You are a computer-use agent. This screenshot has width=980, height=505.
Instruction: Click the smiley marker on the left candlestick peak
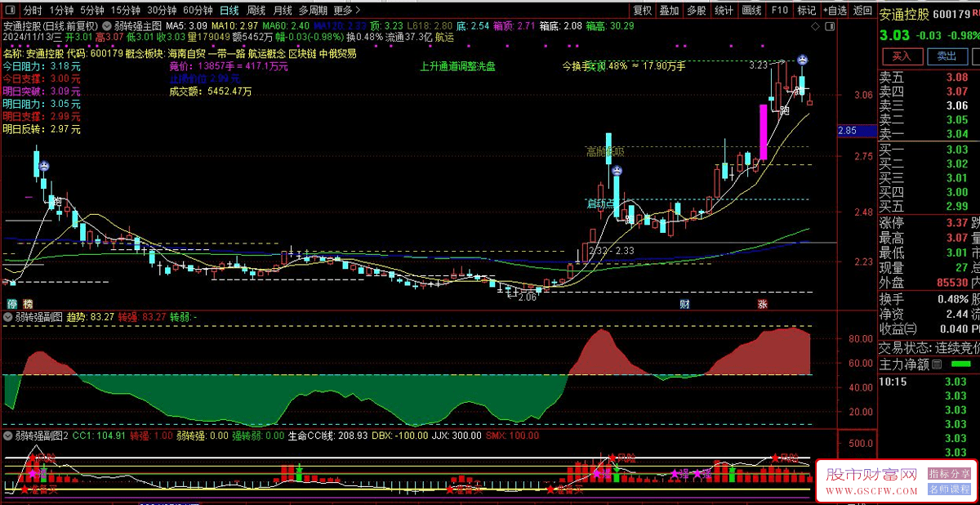43,166
